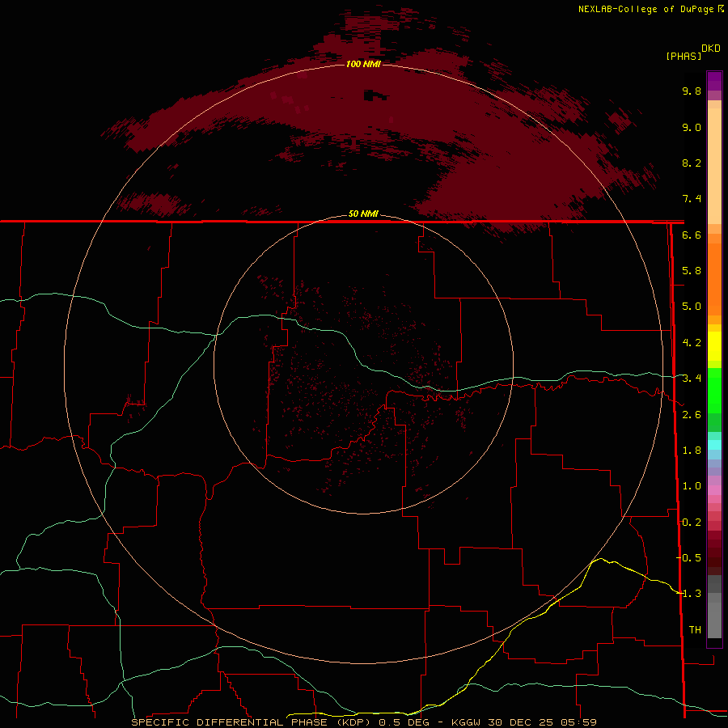Click the yellow segment of the color bar
Image resolution: width=728 pixels, height=728 pixels.
click(714, 345)
